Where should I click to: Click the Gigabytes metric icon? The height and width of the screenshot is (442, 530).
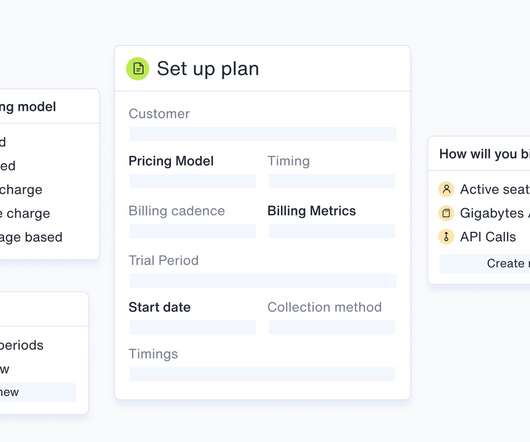tap(446, 213)
